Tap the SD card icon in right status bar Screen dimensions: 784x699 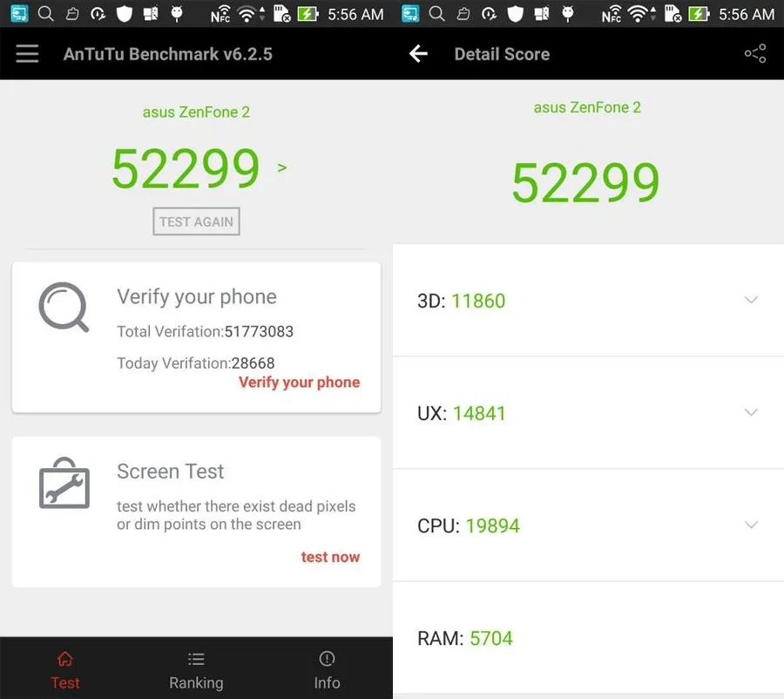point(672,14)
